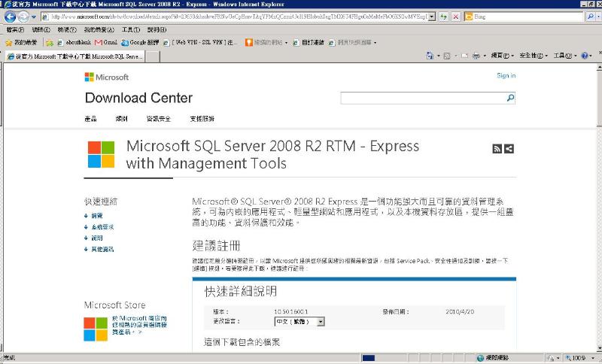Click the new tab button

pos(153,56)
